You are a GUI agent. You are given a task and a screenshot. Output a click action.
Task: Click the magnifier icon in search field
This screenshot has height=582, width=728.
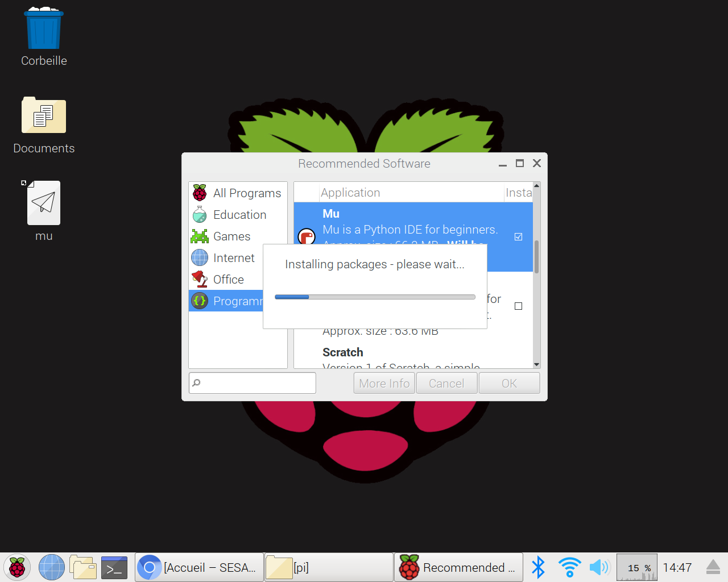(196, 383)
